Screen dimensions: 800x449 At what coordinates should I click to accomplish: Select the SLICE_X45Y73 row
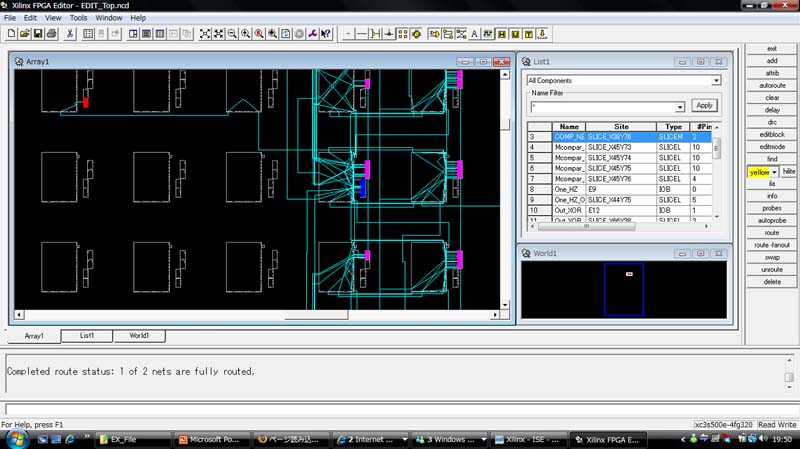619,147
